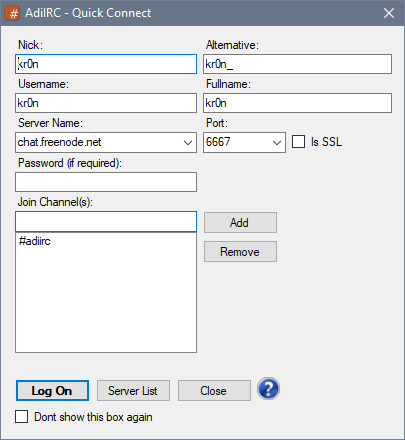The height and width of the screenshot is (440, 405).
Task: Open the Server List
Action: click(x=133, y=391)
